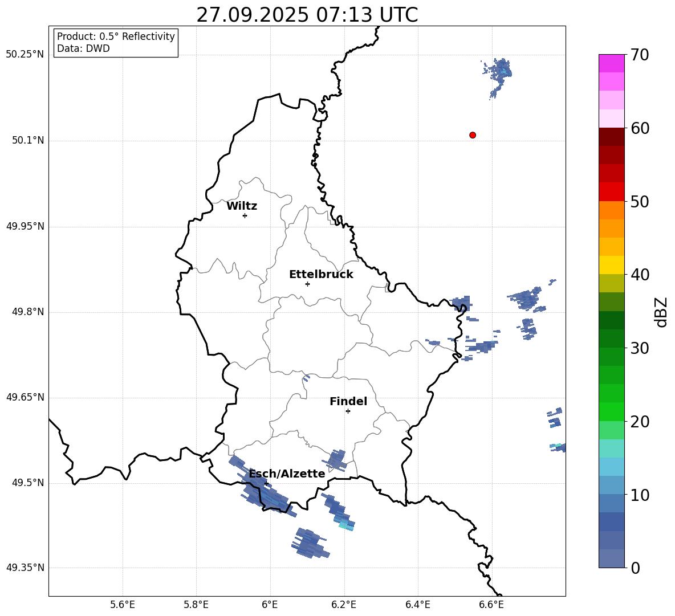This screenshot has width=675, height=616.
Task: Click the colorbar 10 tick label
Action: 640,495
